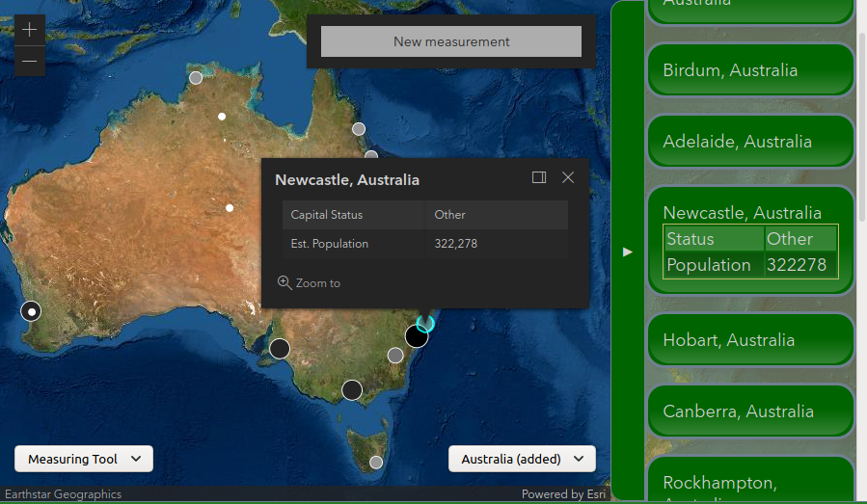Open Powered by Esri link
The image size is (867, 504).
[563, 494]
